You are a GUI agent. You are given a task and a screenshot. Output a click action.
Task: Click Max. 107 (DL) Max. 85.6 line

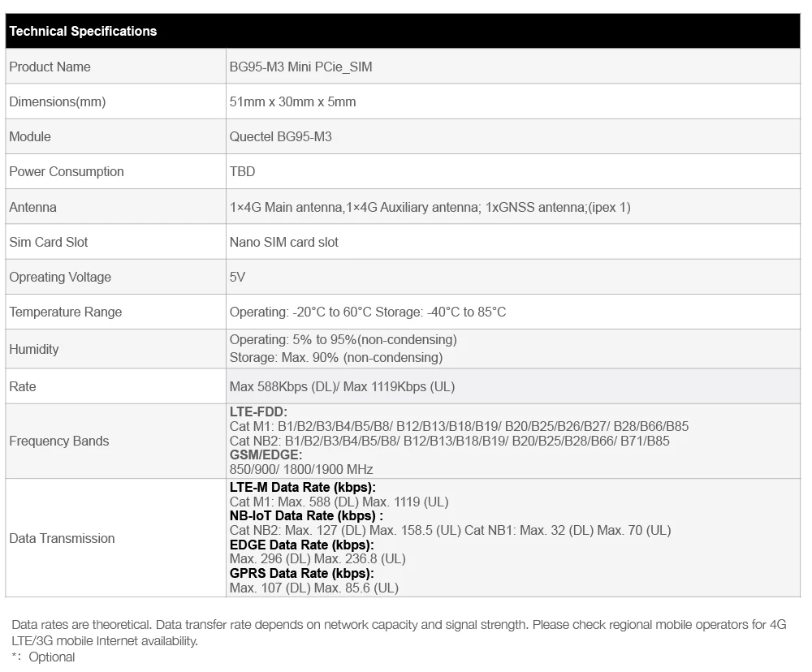[x=313, y=588]
